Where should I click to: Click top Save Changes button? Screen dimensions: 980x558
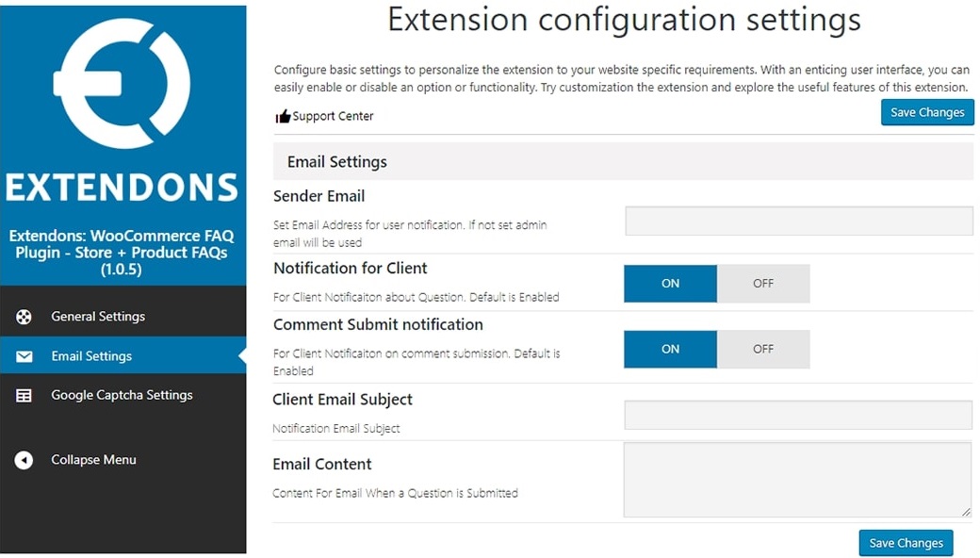927,112
